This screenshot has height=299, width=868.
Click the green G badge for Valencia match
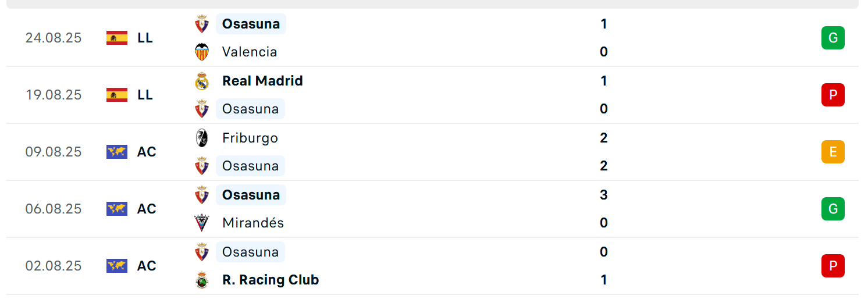click(x=833, y=38)
